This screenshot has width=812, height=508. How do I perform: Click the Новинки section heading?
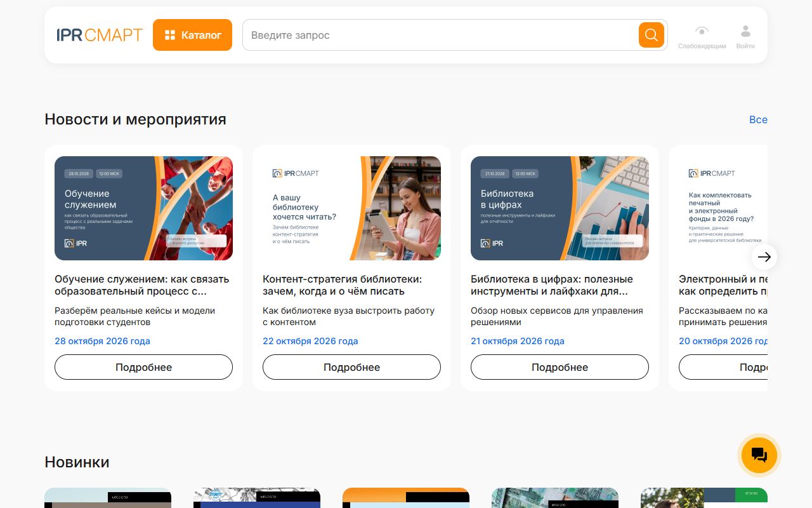click(77, 462)
